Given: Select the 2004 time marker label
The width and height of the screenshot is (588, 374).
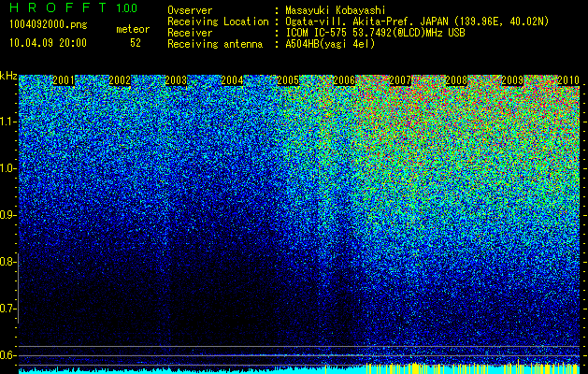Looking at the screenshot, I should pyautogui.click(x=232, y=80).
